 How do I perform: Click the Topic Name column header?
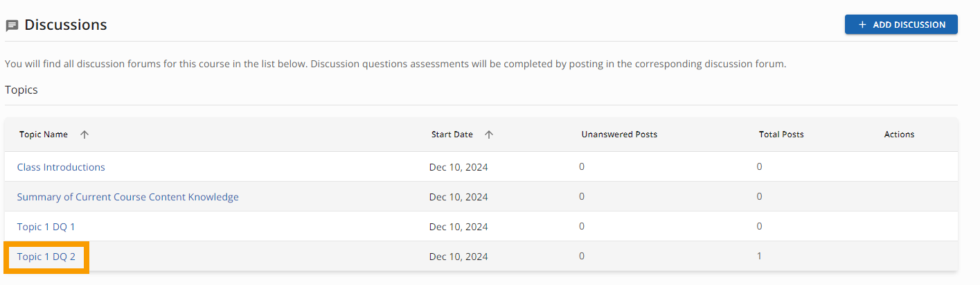(44, 135)
